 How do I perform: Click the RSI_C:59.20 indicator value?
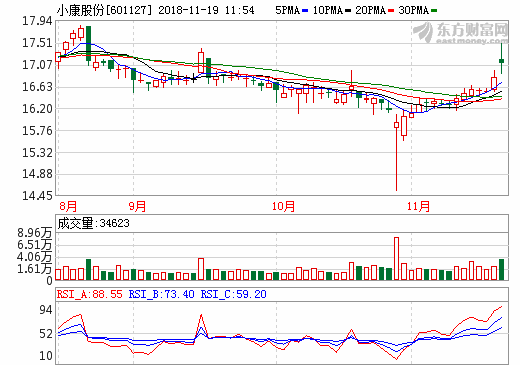(x=234, y=294)
